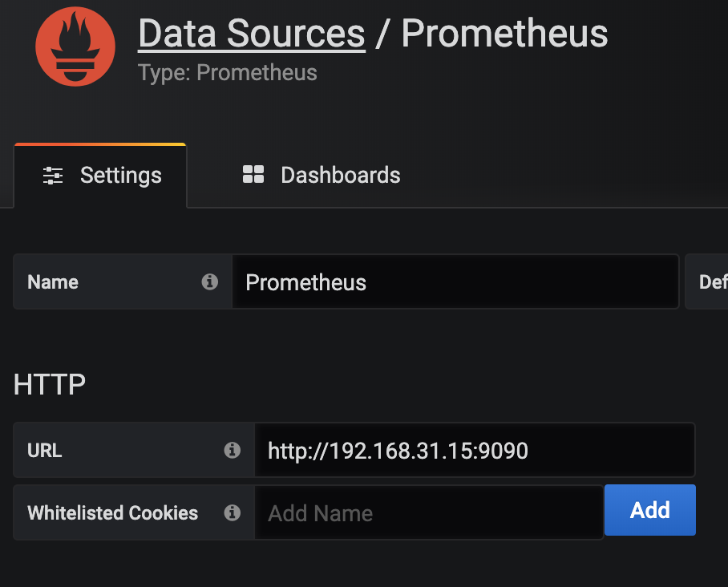
Task: Click the blue Add button
Action: click(x=650, y=510)
